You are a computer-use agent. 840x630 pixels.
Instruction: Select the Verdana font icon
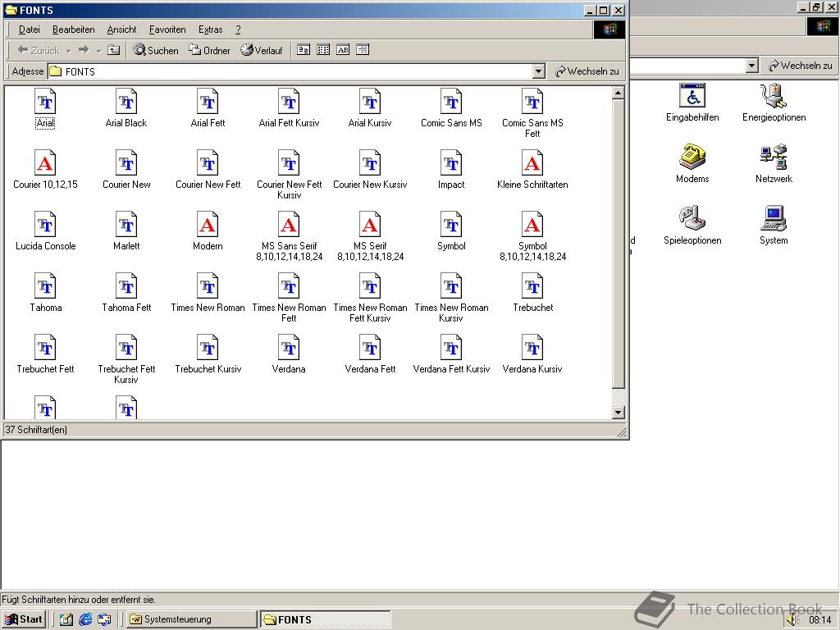(x=289, y=348)
